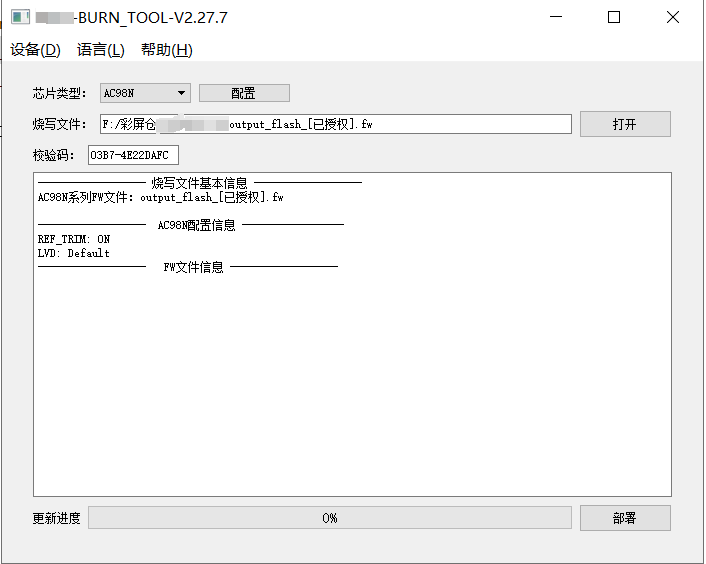
Task: Expand the AC98N chip type dropdown
Action: 145,93
